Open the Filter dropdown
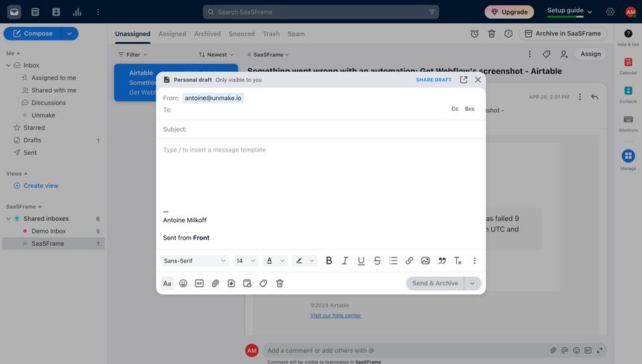The height and width of the screenshot is (364, 642). coord(132,54)
